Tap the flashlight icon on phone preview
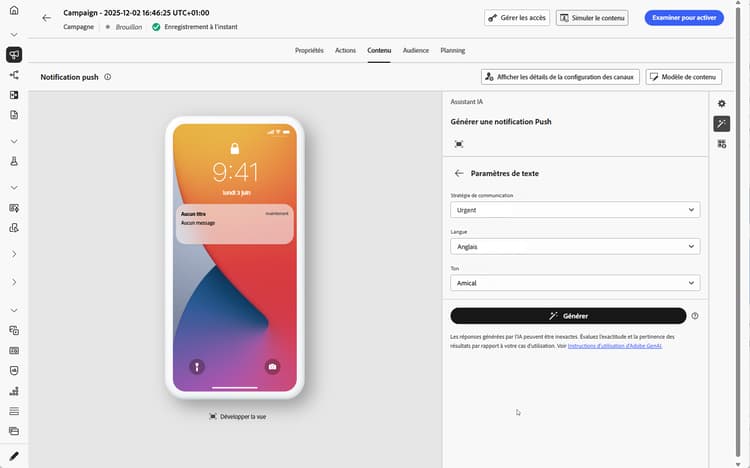 (197, 367)
